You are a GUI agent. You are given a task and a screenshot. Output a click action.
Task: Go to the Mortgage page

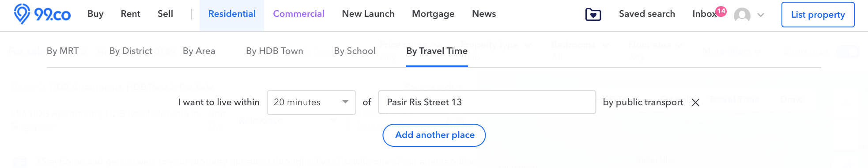point(433,14)
